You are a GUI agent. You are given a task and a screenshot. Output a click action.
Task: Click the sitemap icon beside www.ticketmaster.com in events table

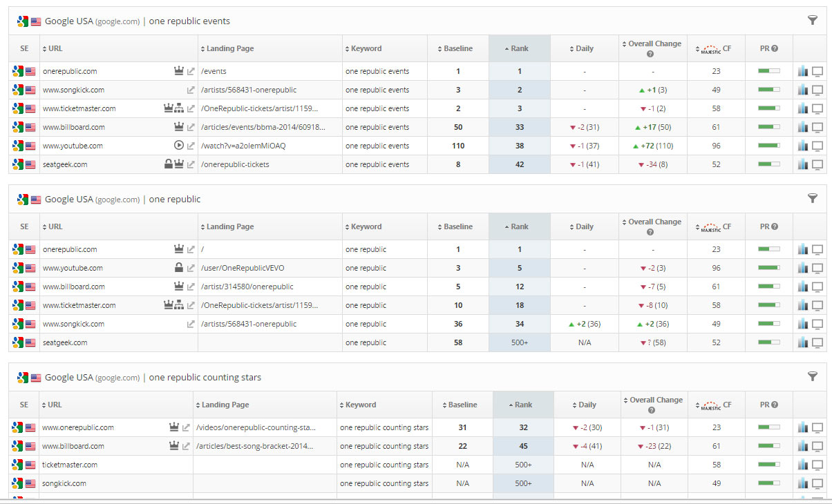(179, 108)
